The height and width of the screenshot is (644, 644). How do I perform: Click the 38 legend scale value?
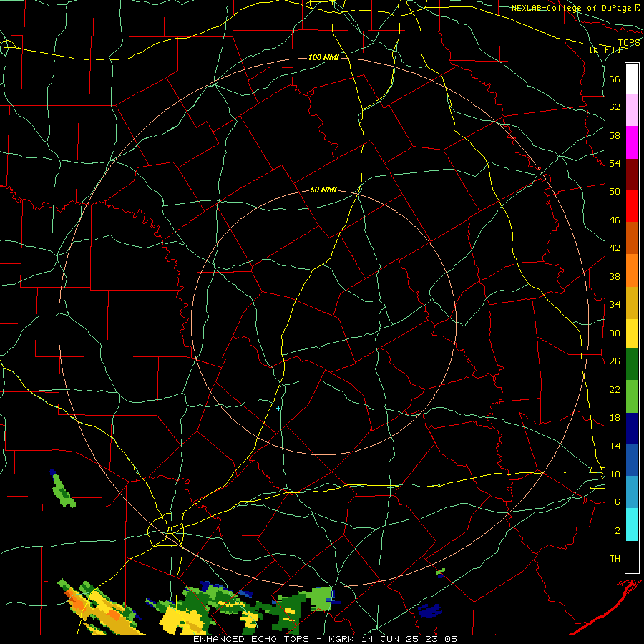(615, 276)
